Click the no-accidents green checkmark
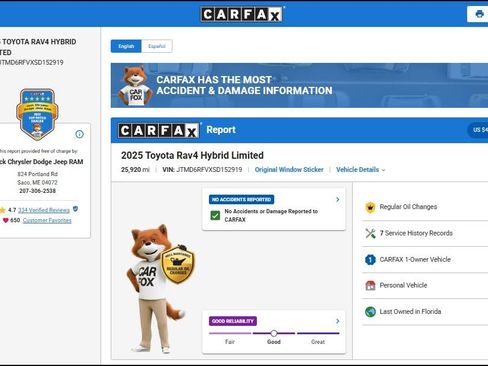 [215, 215]
